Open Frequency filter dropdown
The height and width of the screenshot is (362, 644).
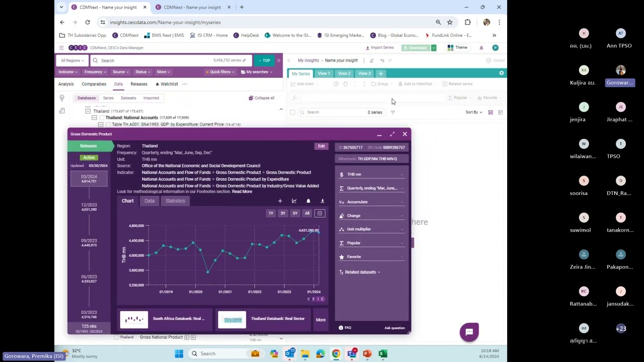(95, 72)
